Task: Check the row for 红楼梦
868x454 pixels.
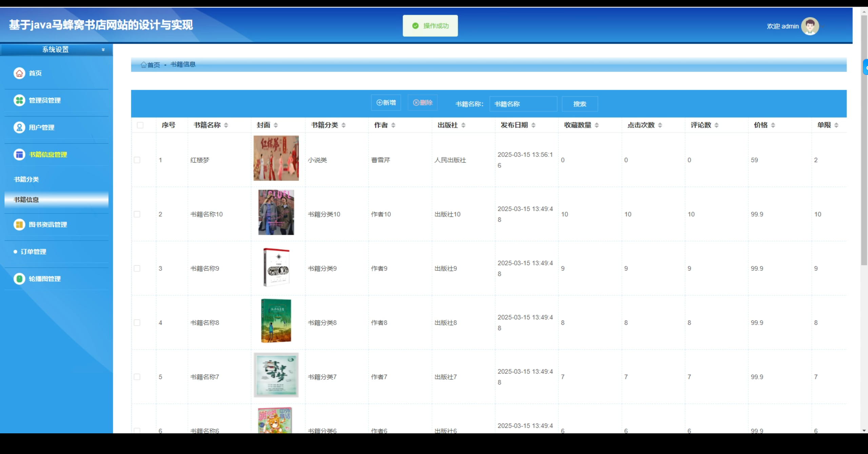Action: tap(137, 160)
